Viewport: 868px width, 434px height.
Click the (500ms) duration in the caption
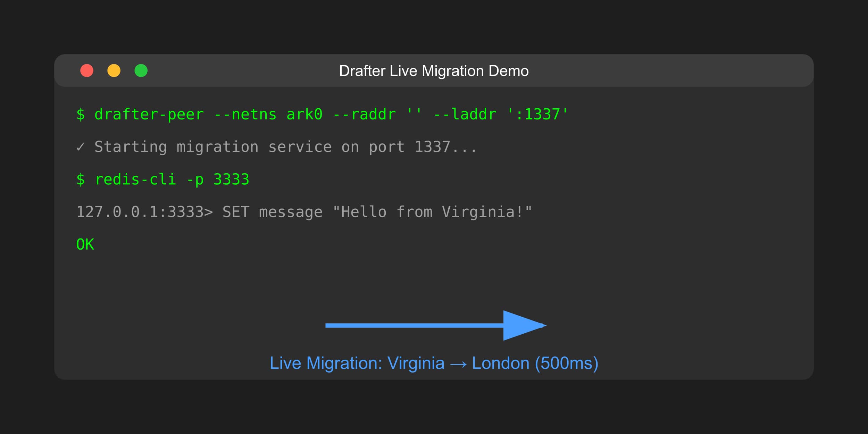566,364
